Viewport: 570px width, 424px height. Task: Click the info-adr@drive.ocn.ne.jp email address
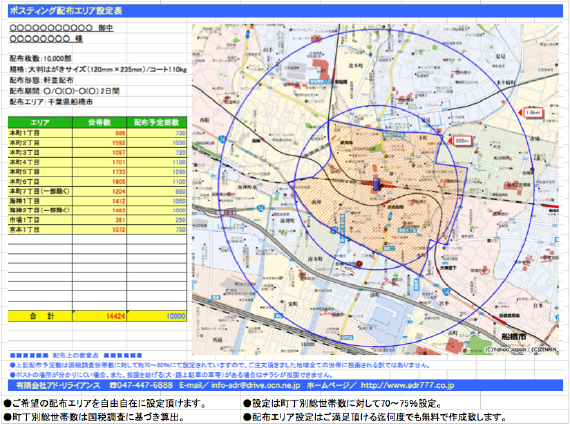(x=256, y=385)
